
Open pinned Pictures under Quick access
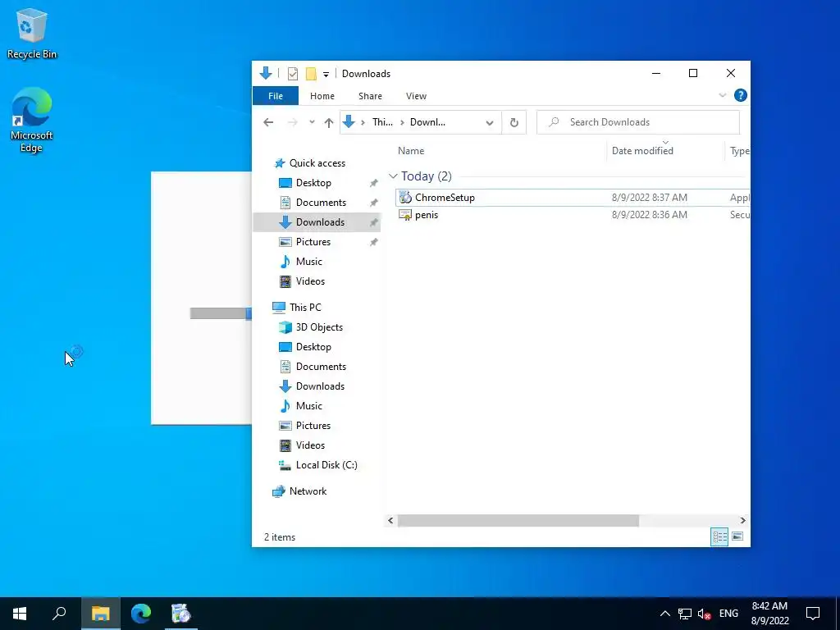pos(313,242)
